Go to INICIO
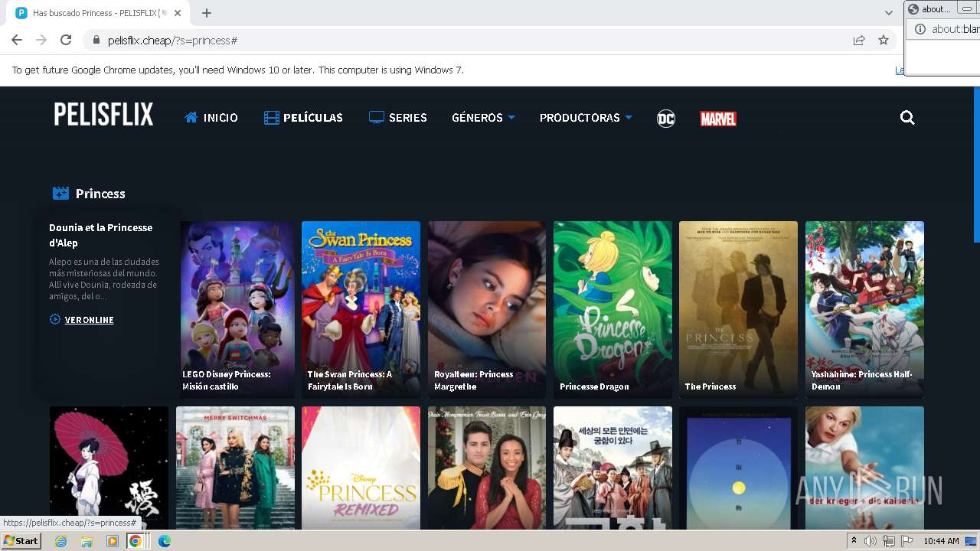Screen dimensions: 980x551 point(211,118)
